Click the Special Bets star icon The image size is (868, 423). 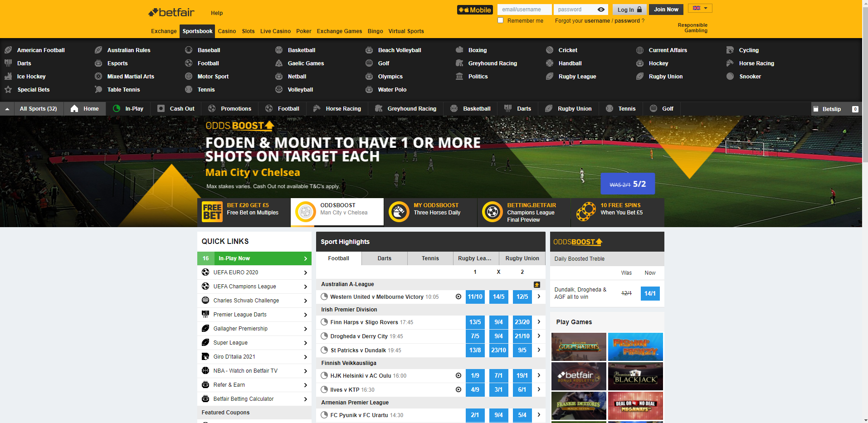click(8, 90)
